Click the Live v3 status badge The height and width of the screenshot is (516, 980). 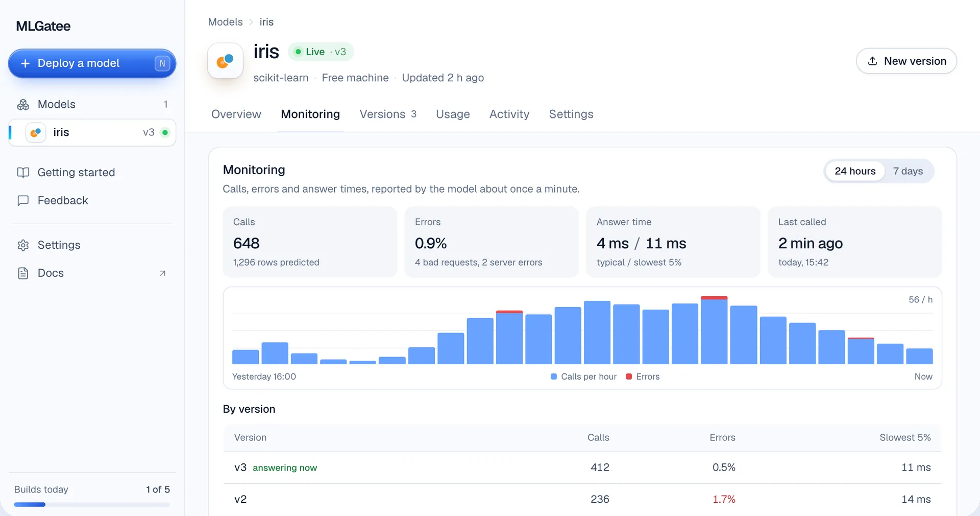click(x=321, y=52)
